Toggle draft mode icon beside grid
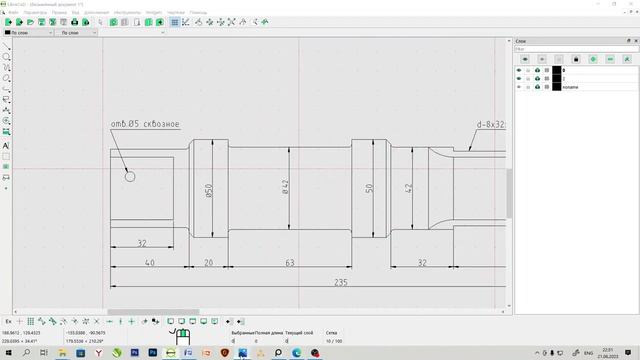This screenshot has height=360, width=640. pyautogui.click(x=186, y=22)
